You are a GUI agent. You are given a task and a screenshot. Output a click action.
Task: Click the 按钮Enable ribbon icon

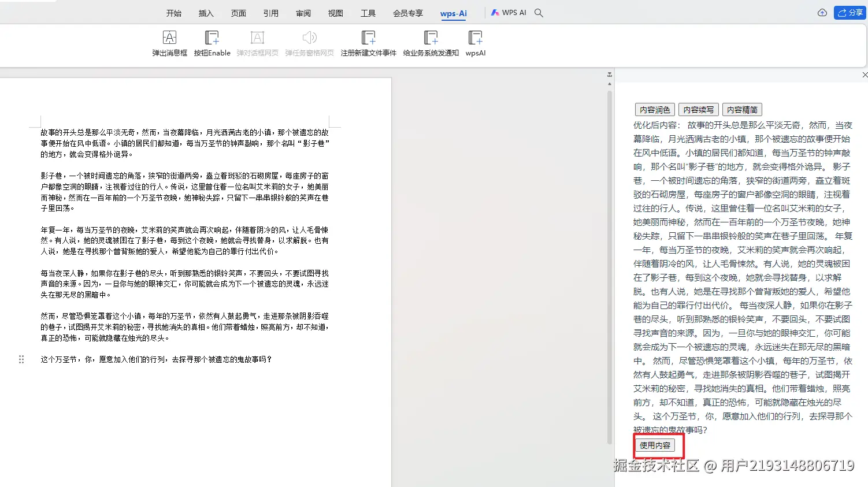coord(212,38)
